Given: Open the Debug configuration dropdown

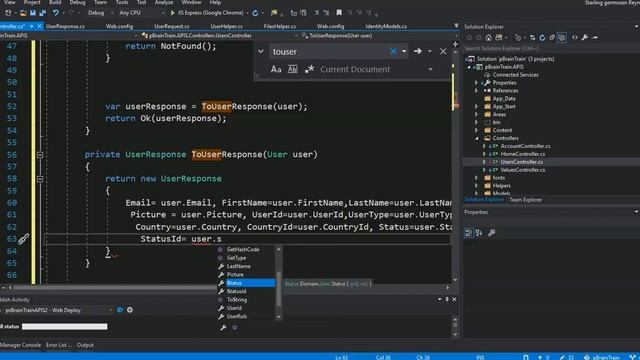Looking at the screenshot, I should pos(100,13).
